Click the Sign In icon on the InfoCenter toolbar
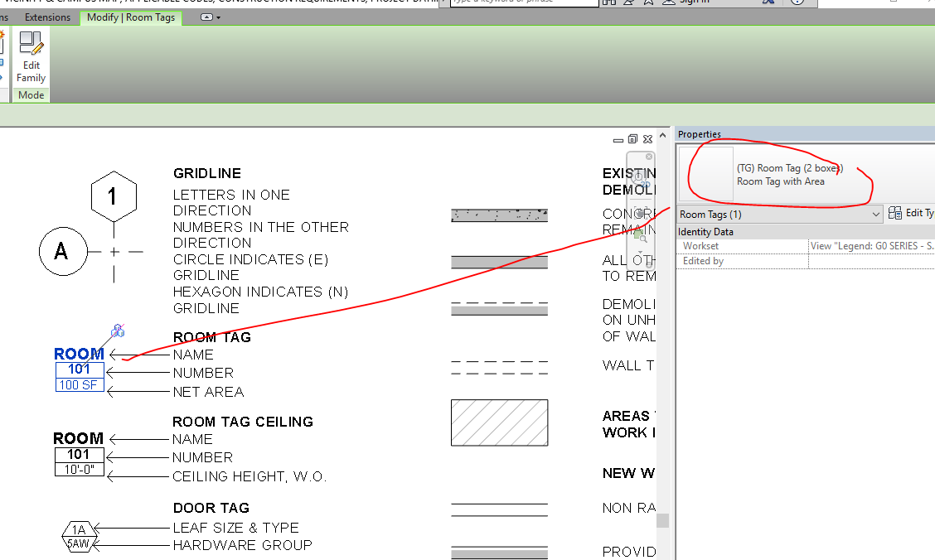The height and width of the screenshot is (560, 935). point(696,3)
